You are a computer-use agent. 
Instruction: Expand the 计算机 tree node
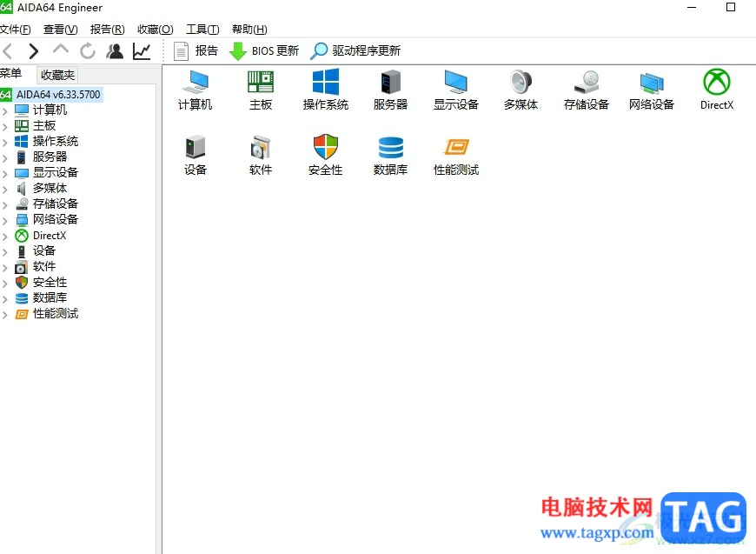pos(5,111)
